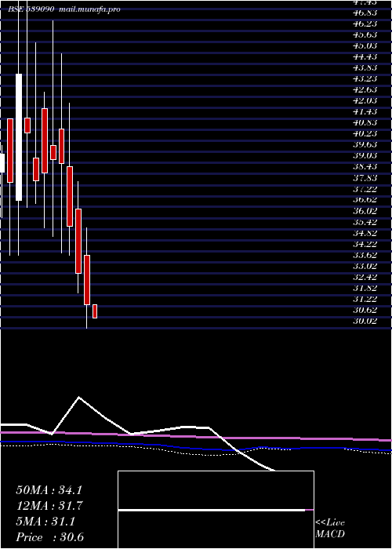Viewport: 392px width, 549px height.
Task: Pick the 34.82 axis label
Action: click(x=365, y=233)
